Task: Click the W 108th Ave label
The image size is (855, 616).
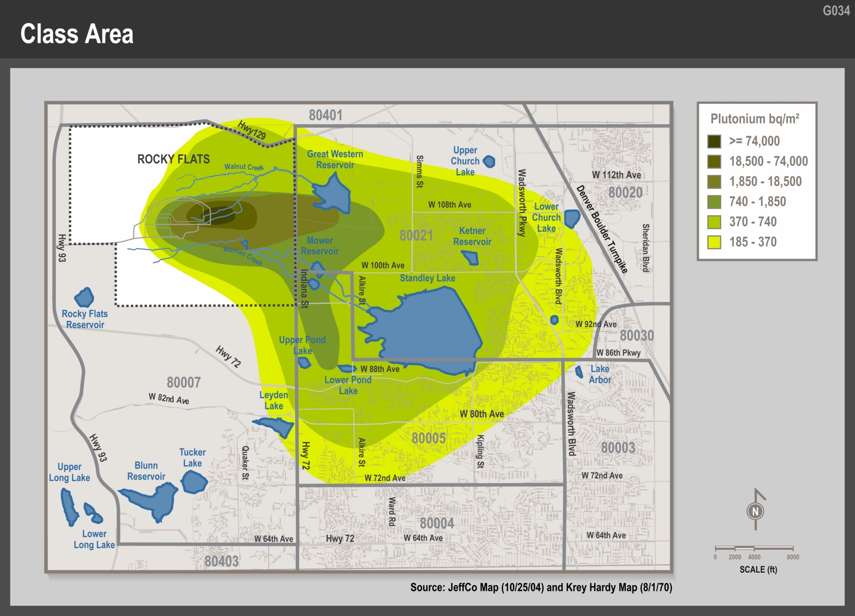Action: [450, 205]
